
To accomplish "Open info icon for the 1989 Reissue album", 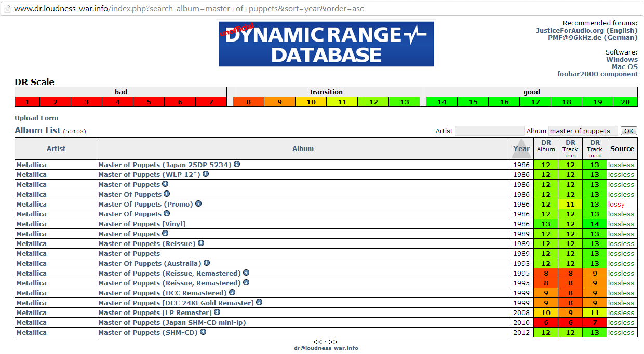I will click(200, 243).
